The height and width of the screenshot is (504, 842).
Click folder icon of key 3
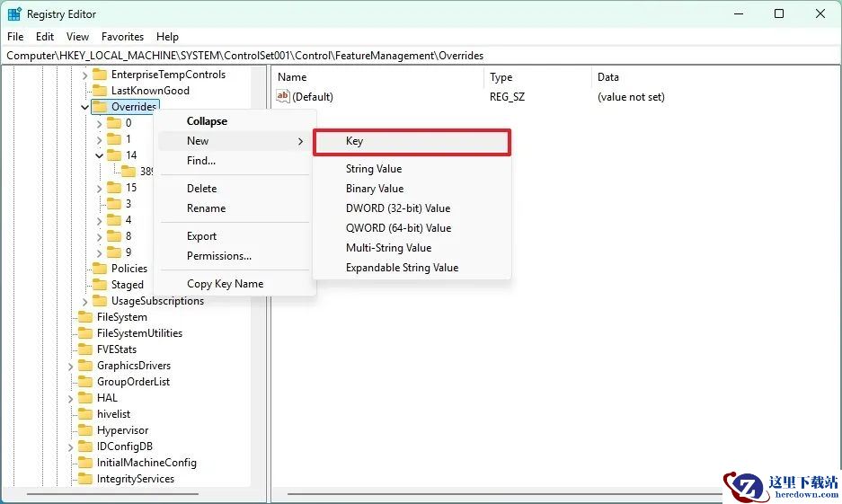(114, 203)
